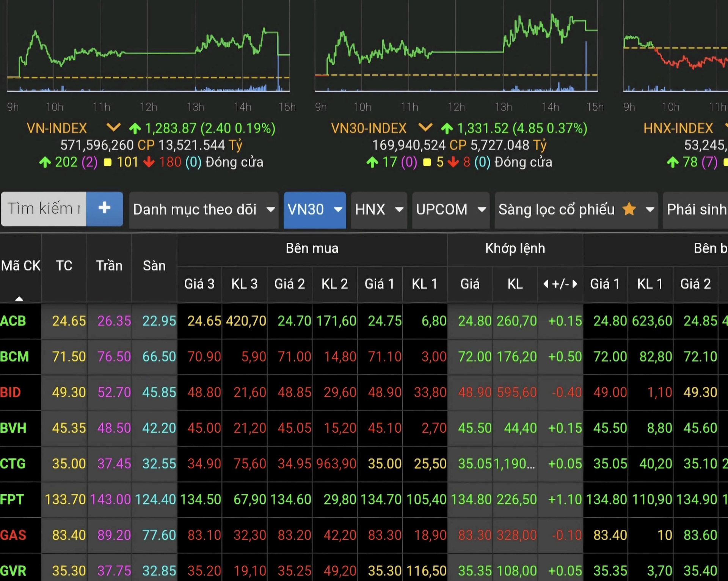Open the UPCOM dropdown arrow
728x581 pixels.
point(482,209)
